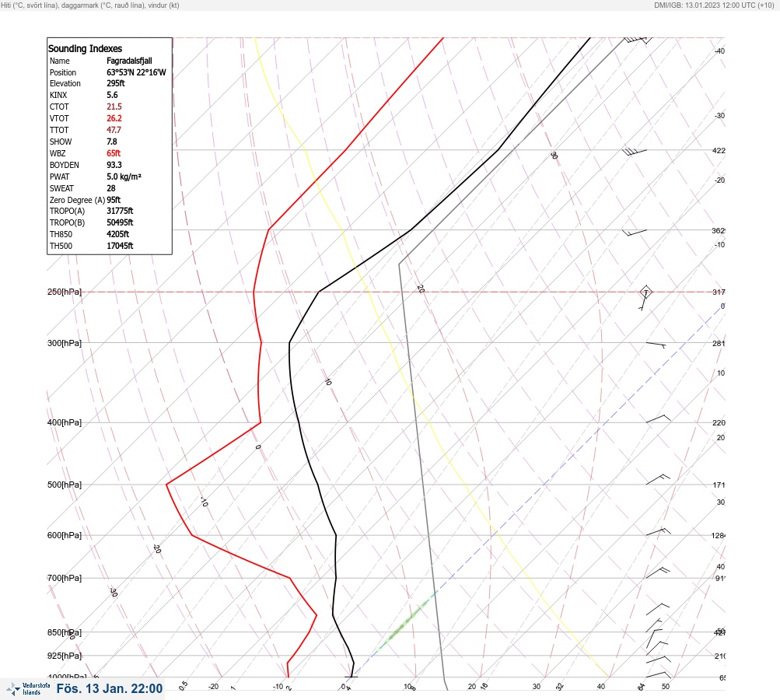The width and height of the screenshot is (780, 700).
Task: Click the diamond wind symbol at 250 hPa
Action: pos(645,292)
